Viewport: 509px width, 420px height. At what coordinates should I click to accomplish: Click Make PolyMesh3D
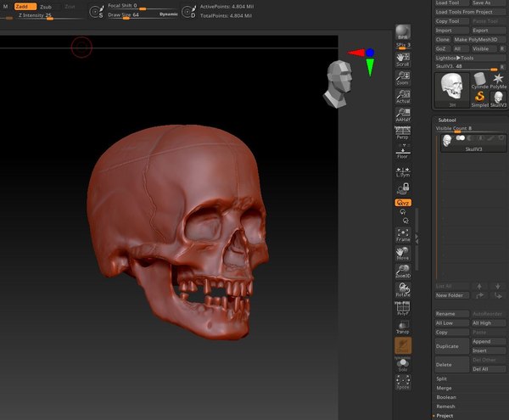(x=479, y=40)
